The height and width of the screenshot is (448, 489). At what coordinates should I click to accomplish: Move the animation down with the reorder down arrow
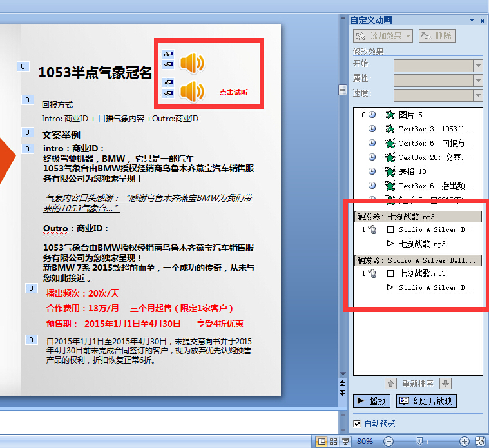445,384
